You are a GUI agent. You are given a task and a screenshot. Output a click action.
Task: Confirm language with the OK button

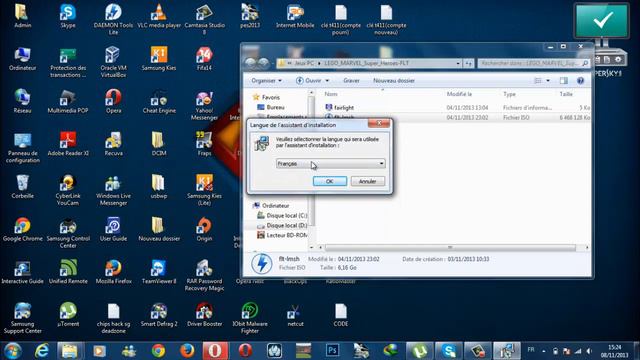click(330, 181)
